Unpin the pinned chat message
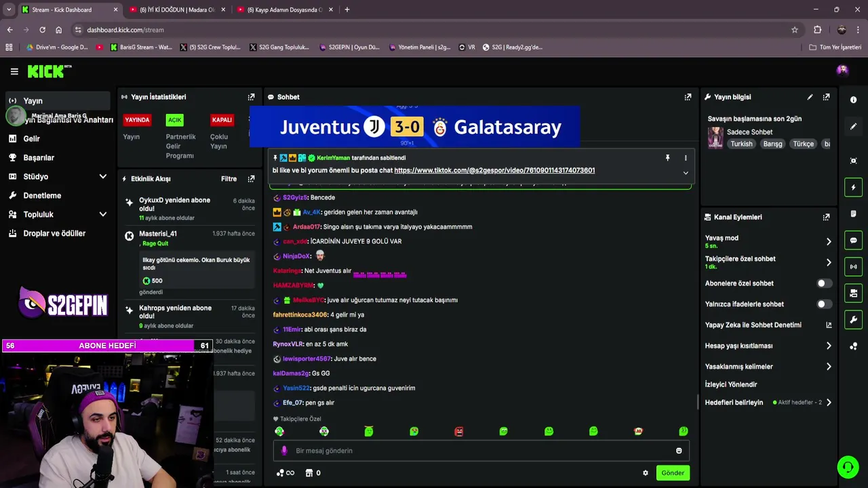 pos(667,158)
